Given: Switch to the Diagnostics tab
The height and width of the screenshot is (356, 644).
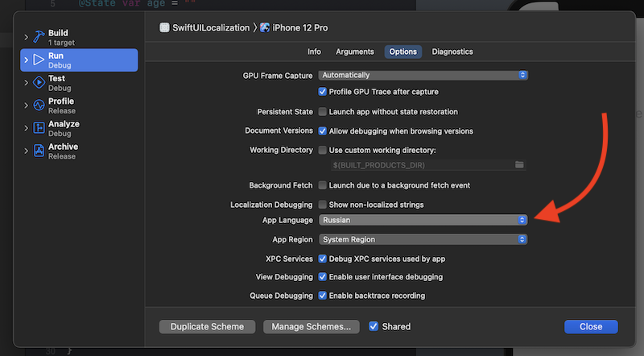Looking at the screenshot, I should coord(452,52).
